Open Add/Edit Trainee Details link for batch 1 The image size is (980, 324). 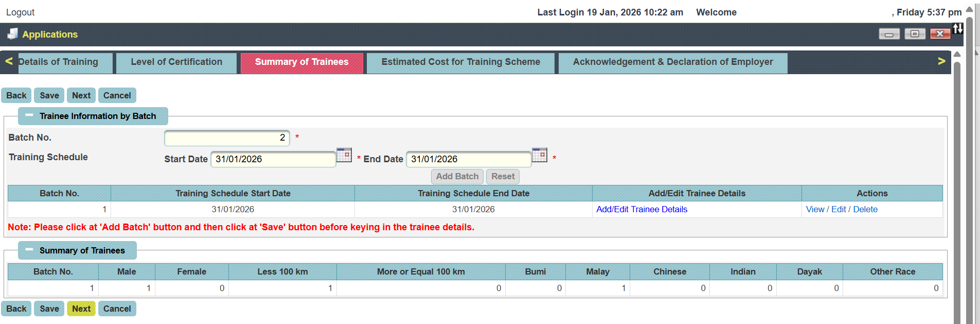642,209
